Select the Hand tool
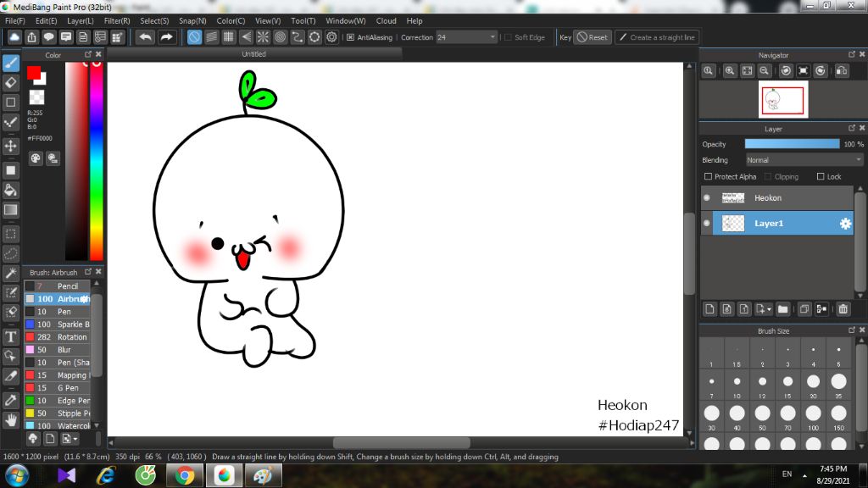The image size is (868, 488). click(x=10, y=420)
